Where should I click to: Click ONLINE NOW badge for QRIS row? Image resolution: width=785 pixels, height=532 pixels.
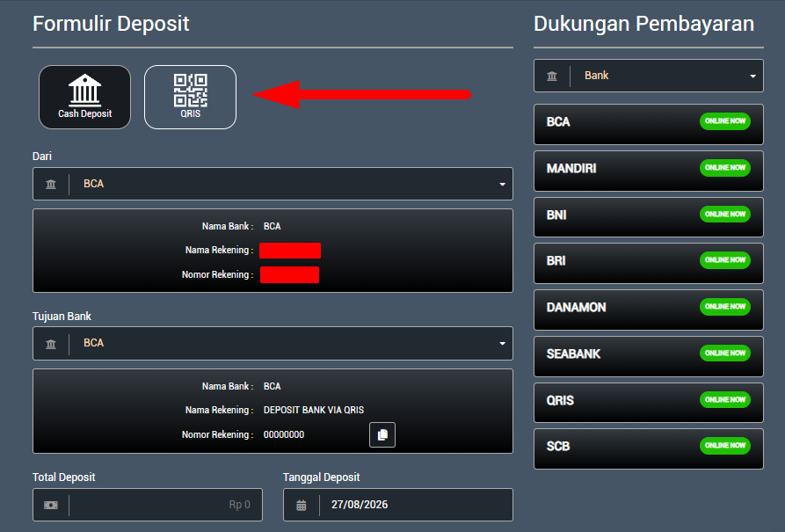click(x=725, y=400)
